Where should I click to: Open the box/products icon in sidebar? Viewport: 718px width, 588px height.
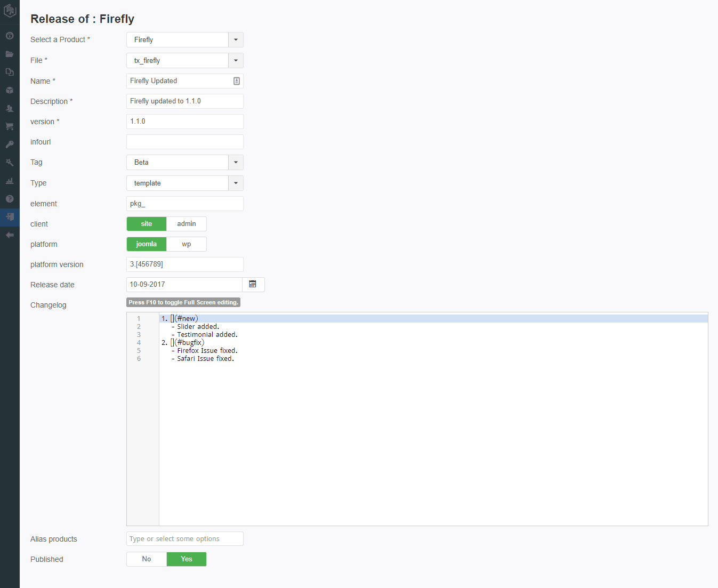[x=10, y=90]
